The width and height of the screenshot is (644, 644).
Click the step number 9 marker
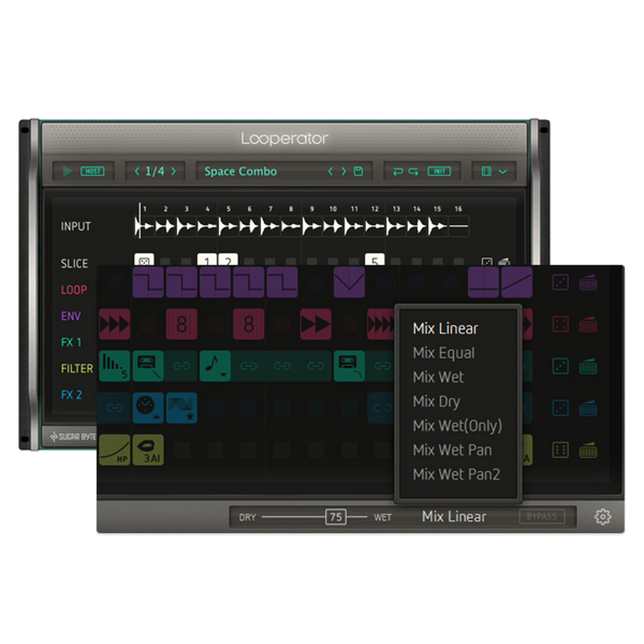(312, 209)
